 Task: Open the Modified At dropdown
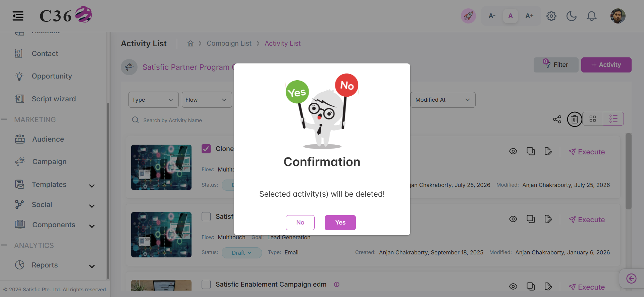[x=443, y=100]
